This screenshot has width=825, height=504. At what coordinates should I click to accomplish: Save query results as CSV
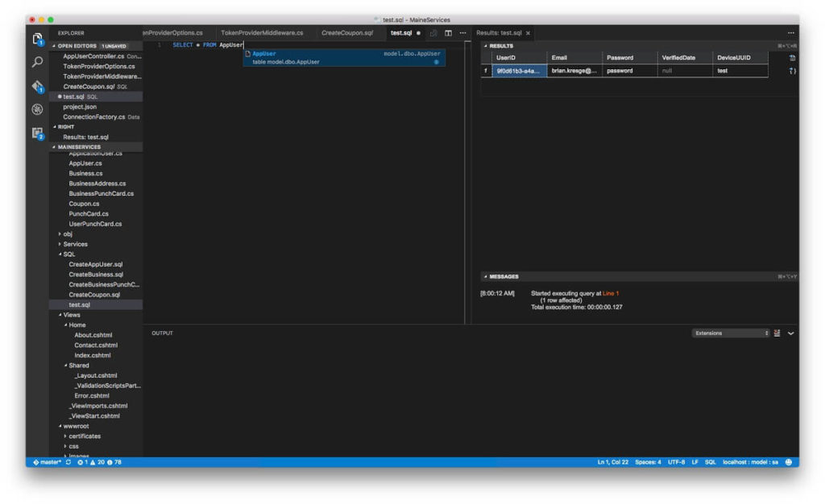pyautogui.click(x=791, y=58)
